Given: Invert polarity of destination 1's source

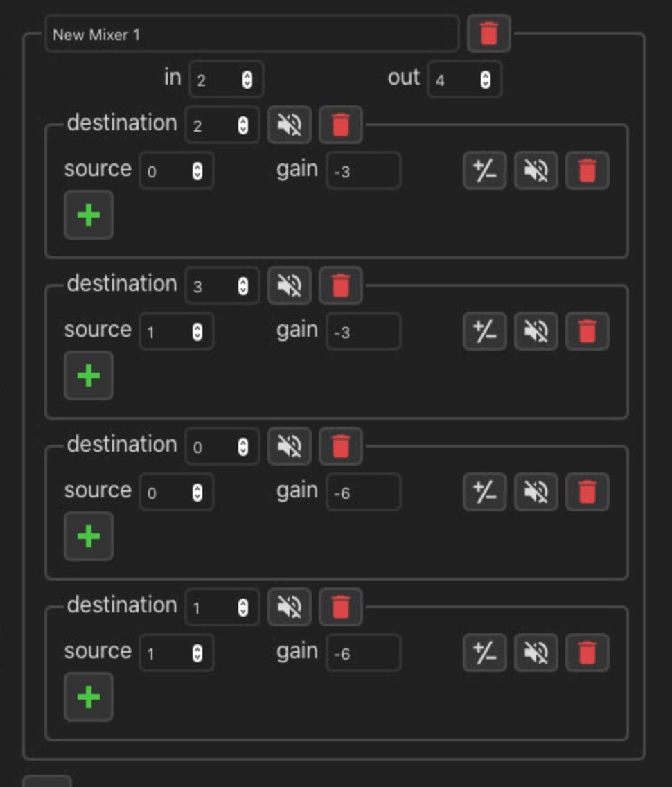Looking at the screenshot, I should (484, 653).
